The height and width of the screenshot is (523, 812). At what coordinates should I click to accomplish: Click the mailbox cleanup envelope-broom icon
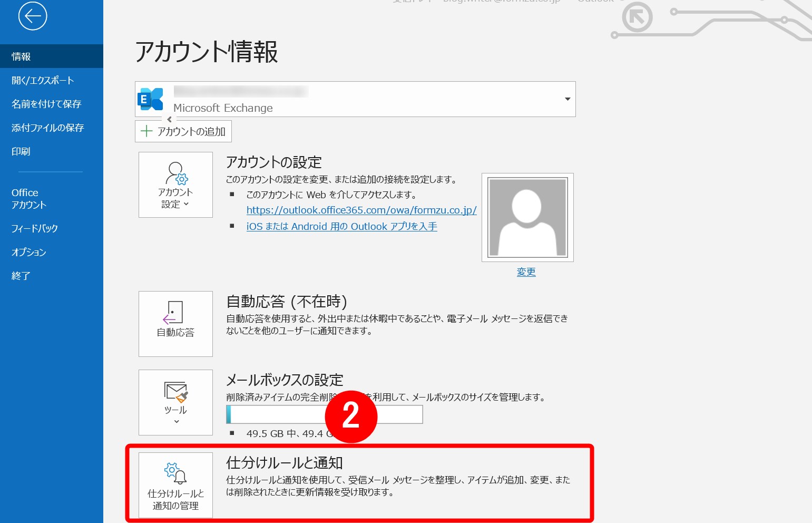pos(176,392)
